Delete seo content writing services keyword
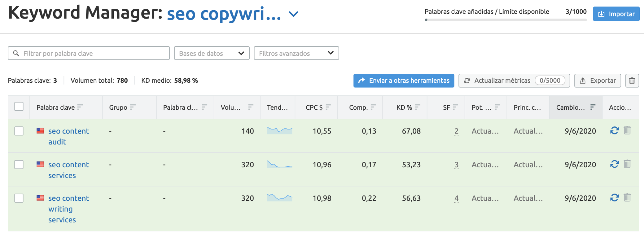644x232 pixels. click(x=627, y=197)
